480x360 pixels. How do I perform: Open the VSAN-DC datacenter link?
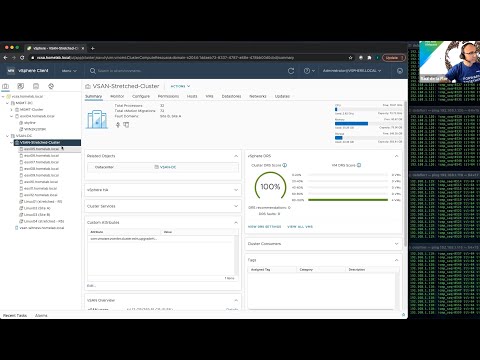[x=168, y=167]
